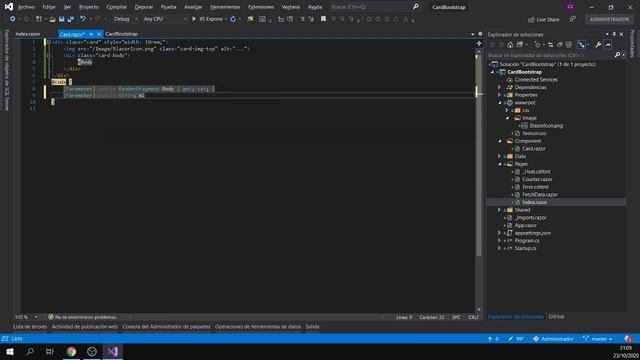This screenshot has width=640, height=360.
Task: Click the switch views icon in Solution Explorer
Action: pos(520,45)
